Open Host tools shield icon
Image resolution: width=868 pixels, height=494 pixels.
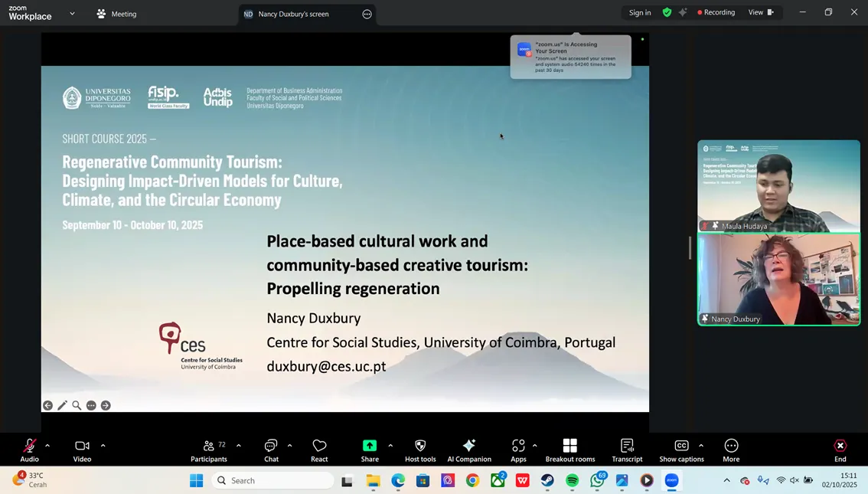(x=420, y=450)
